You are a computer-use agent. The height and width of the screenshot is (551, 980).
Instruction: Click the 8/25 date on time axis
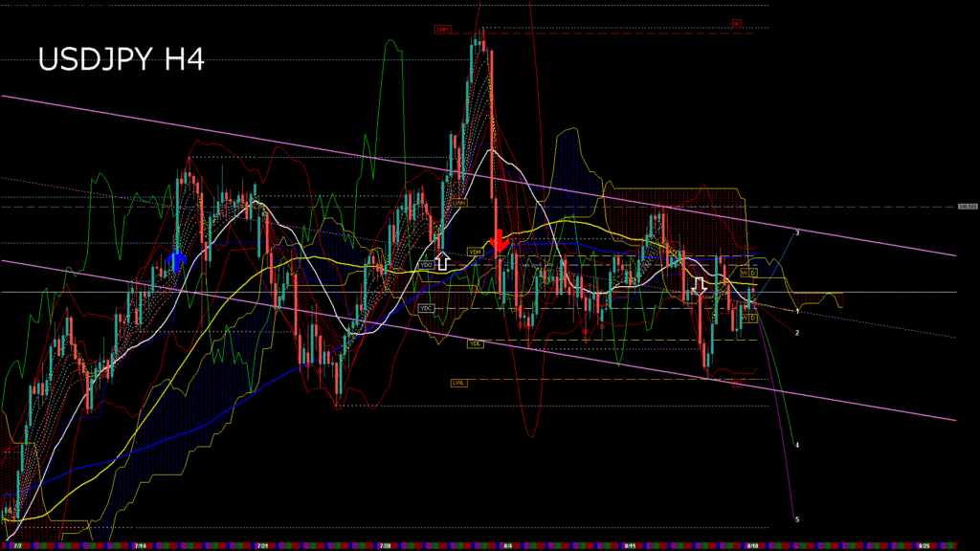click(923, 544)
